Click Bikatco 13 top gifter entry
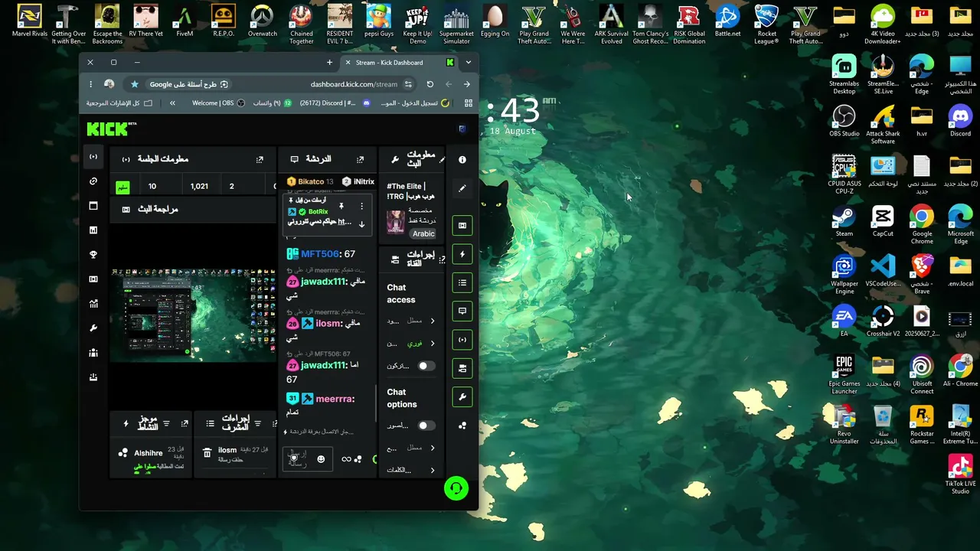Viewport: 980px width, 551px height. pyautogui.click(x=310, y=181)
